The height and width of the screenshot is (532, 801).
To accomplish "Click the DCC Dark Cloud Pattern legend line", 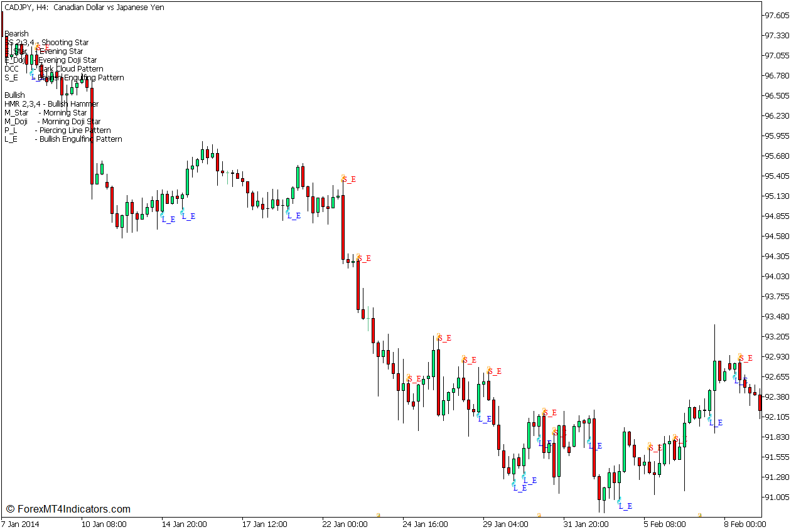I will (53, 68).
